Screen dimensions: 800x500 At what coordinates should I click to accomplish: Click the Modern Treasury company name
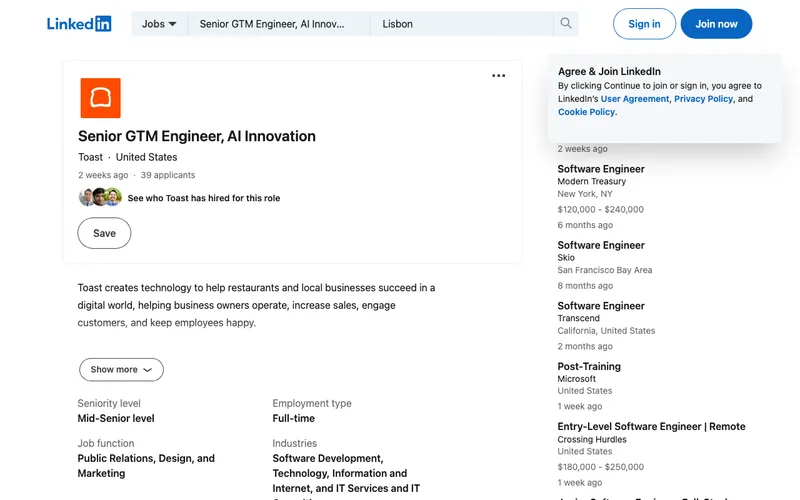click(591, 182)
